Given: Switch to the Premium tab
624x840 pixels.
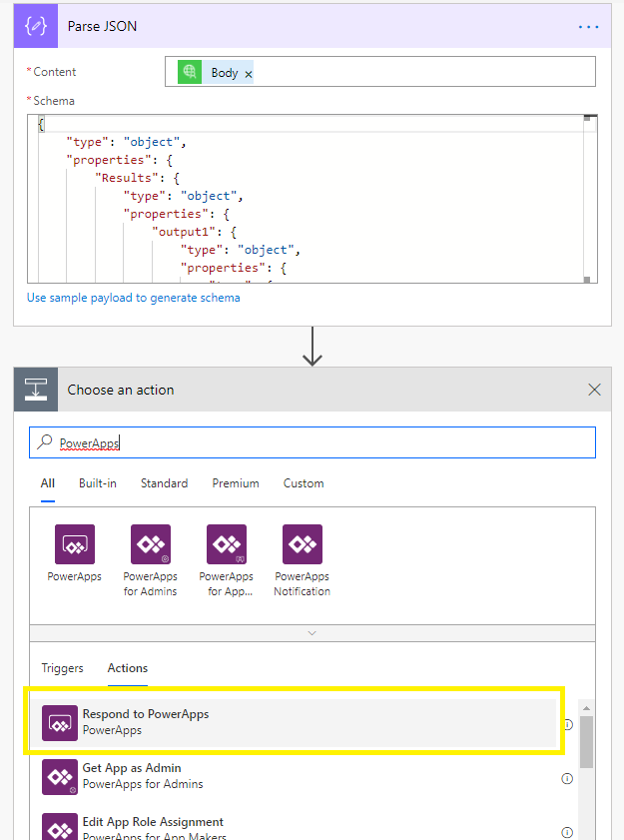Looking at the screenshot, I should [x=236, y=483].
